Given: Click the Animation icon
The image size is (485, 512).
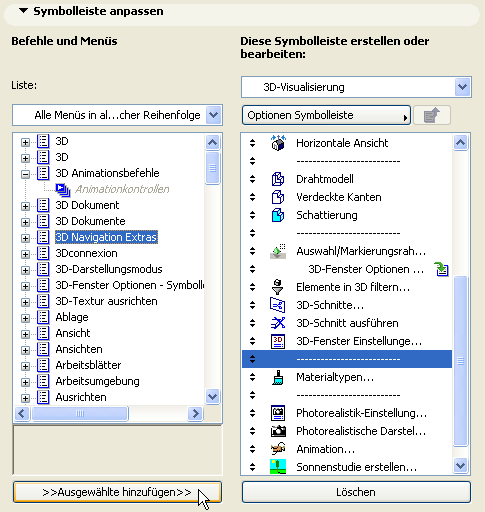Looking at the screenshot, I should (278, 449).
